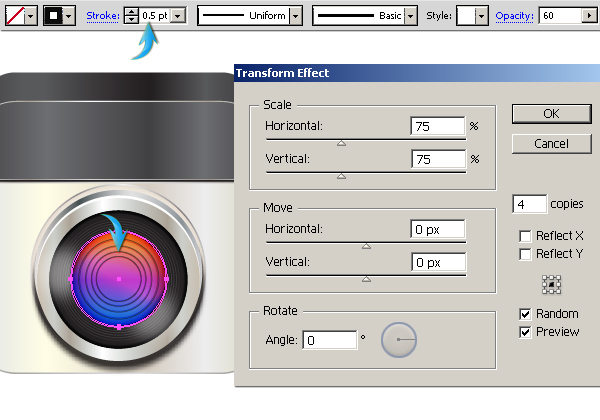Open the Fill color dropdown arrow
600x420 pixels.
[x=31, y=16]
